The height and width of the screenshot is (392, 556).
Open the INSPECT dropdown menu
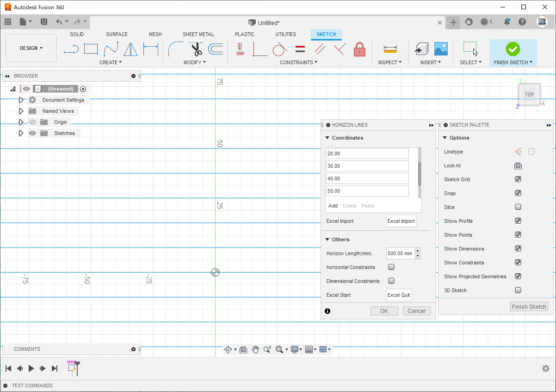point(390,62)
